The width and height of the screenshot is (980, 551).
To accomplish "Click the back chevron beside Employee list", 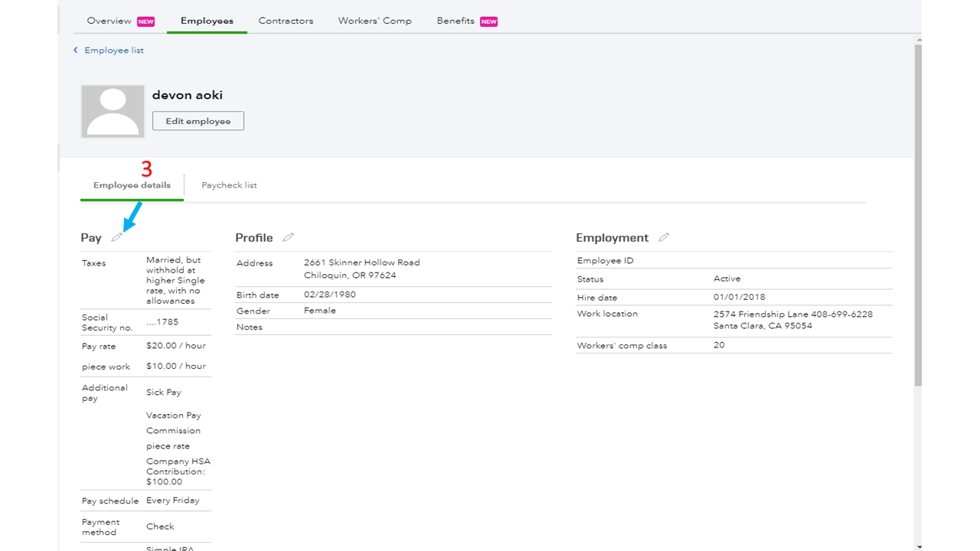I will coord(75,50).
